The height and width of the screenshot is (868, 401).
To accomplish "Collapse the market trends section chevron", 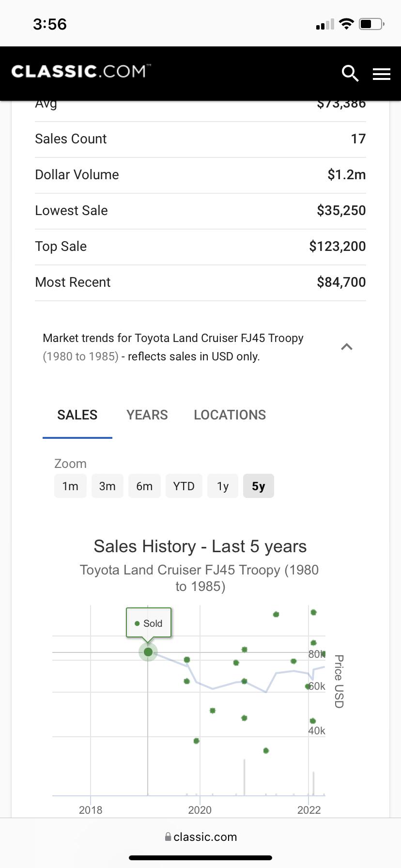I will (x=347, y=347).
